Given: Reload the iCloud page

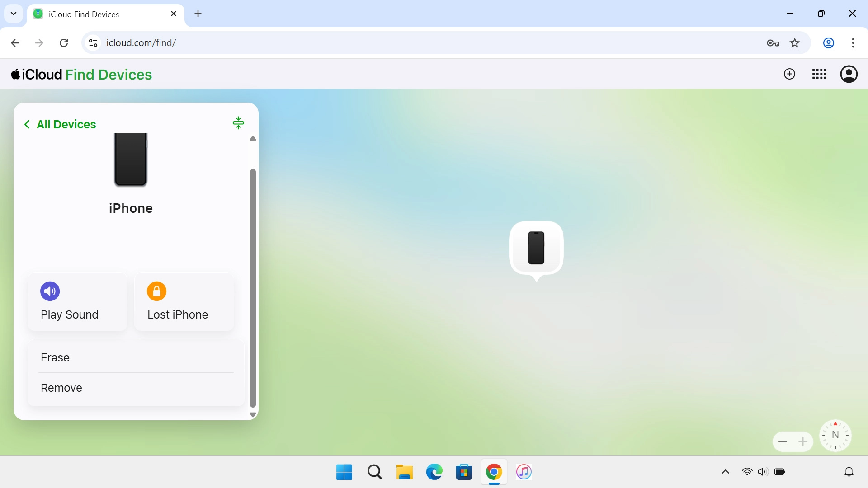Looking at the screenshot, I should click(64, 43).
